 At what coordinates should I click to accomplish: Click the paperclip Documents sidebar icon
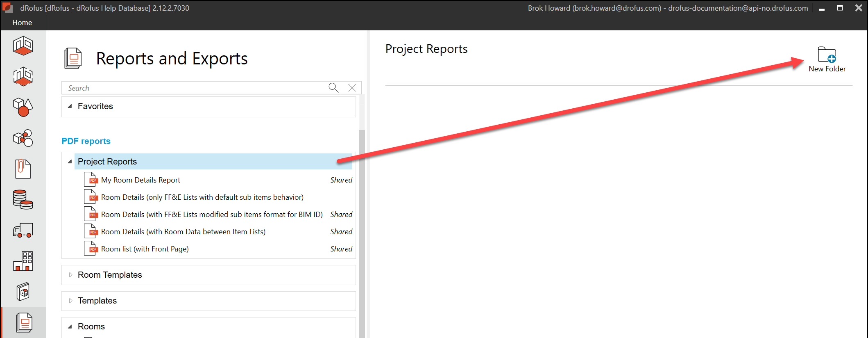23,169
